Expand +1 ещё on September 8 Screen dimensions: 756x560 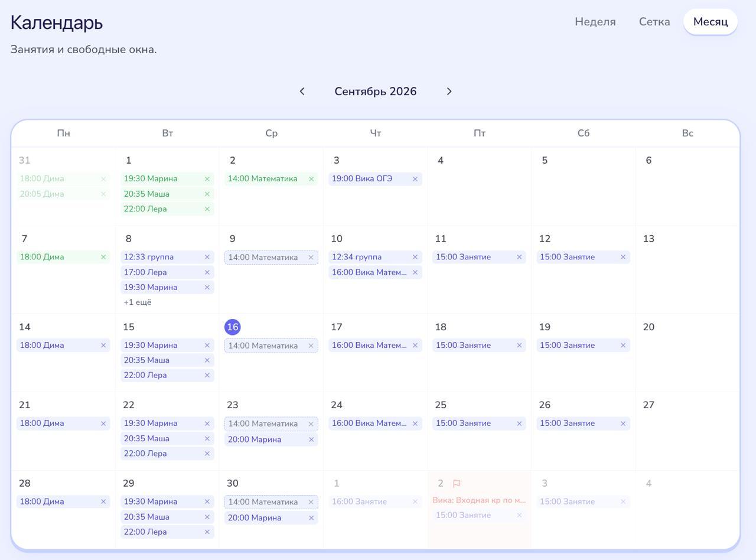click(x=138, y=302)
